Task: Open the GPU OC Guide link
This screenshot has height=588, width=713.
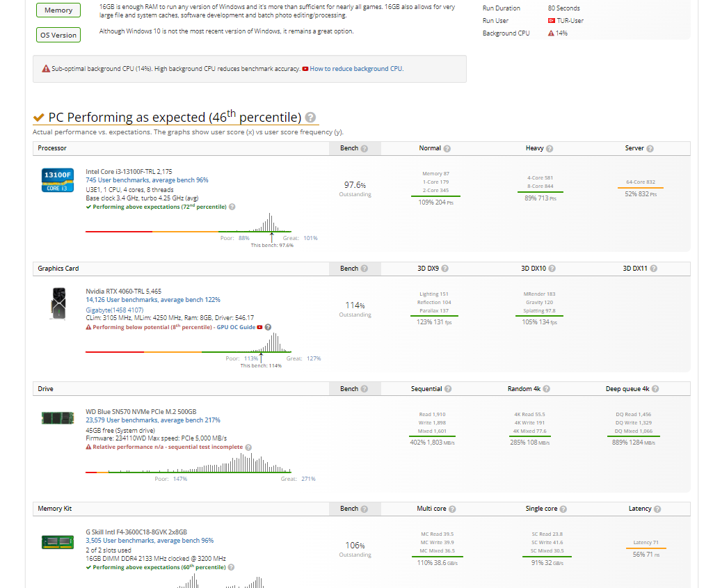Action: [x=236, y=327]
